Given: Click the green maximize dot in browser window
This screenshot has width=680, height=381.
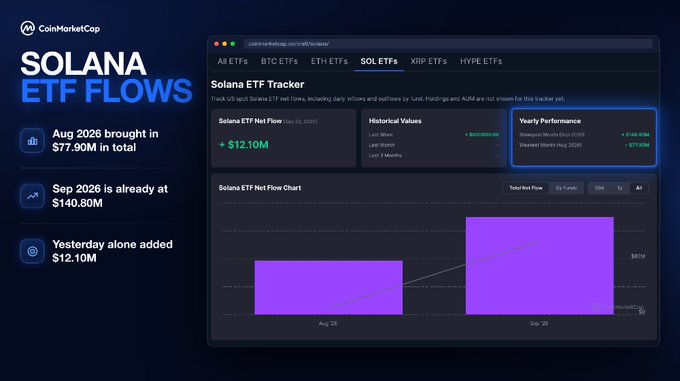Looking at the screenshot, I should click(233, 44).
